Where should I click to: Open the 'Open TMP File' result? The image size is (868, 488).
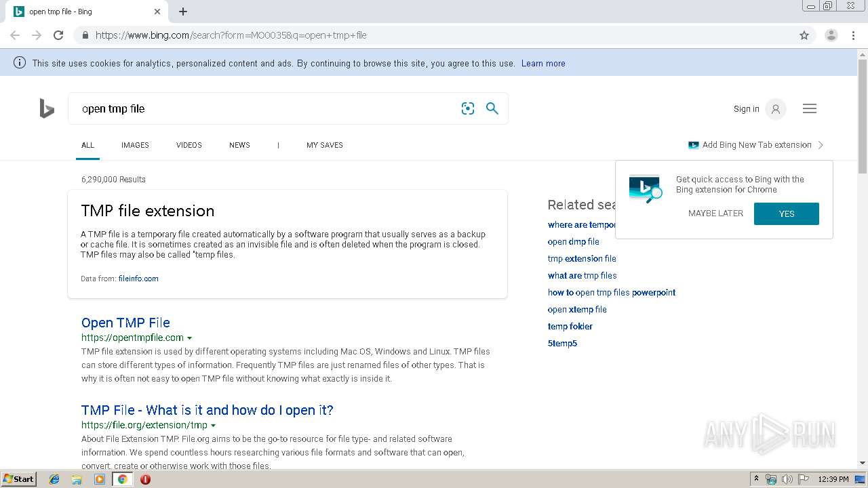125,323
